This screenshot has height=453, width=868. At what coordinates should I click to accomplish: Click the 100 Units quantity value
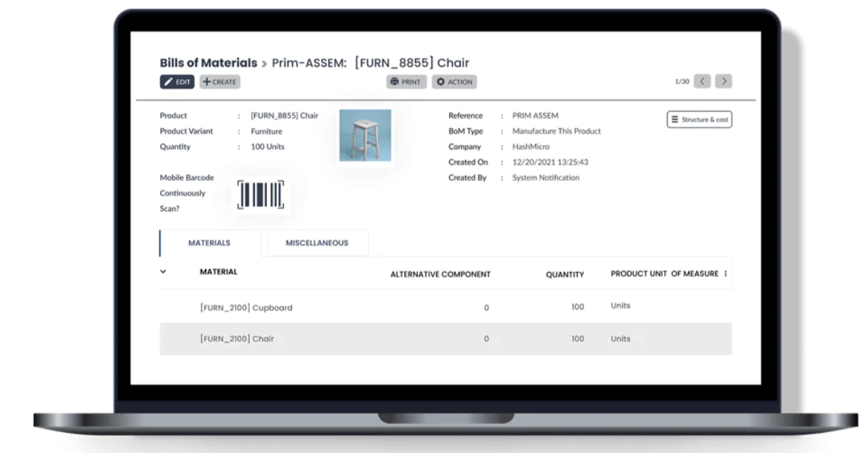click(x=268, y=147)
